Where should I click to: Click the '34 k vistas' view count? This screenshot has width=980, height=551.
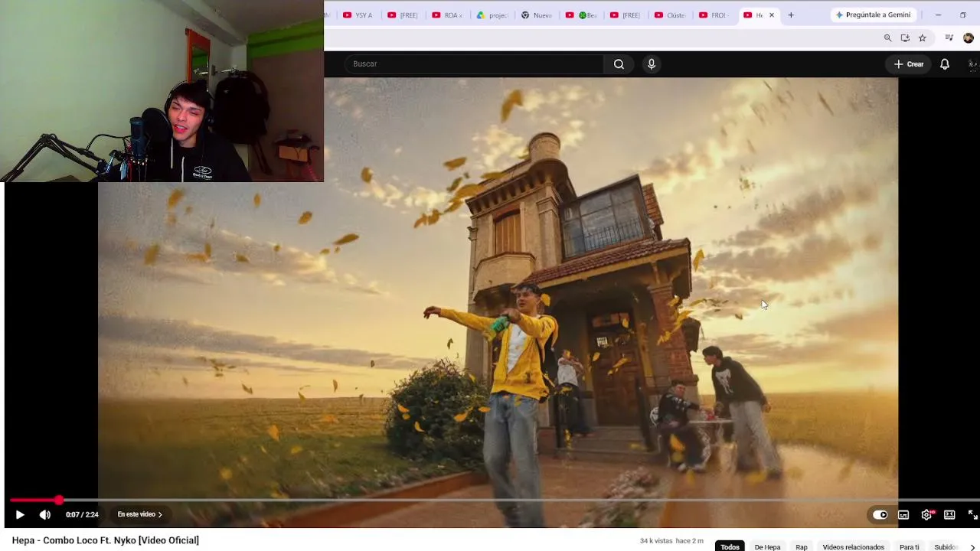coord(655,541)
